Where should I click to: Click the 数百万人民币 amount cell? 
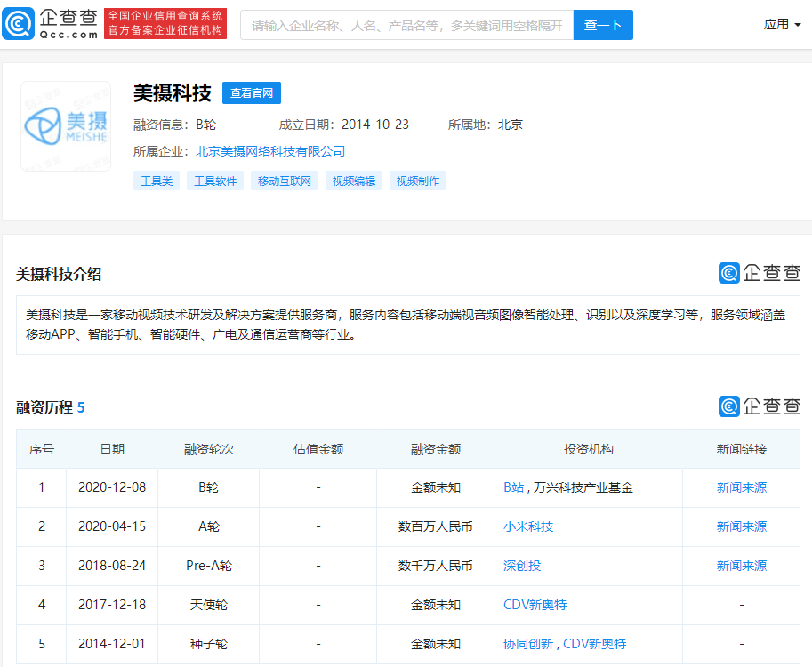point(436,526)
